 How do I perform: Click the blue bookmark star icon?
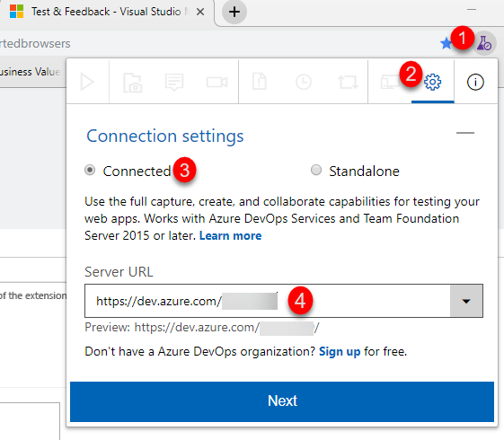(446, 43)
